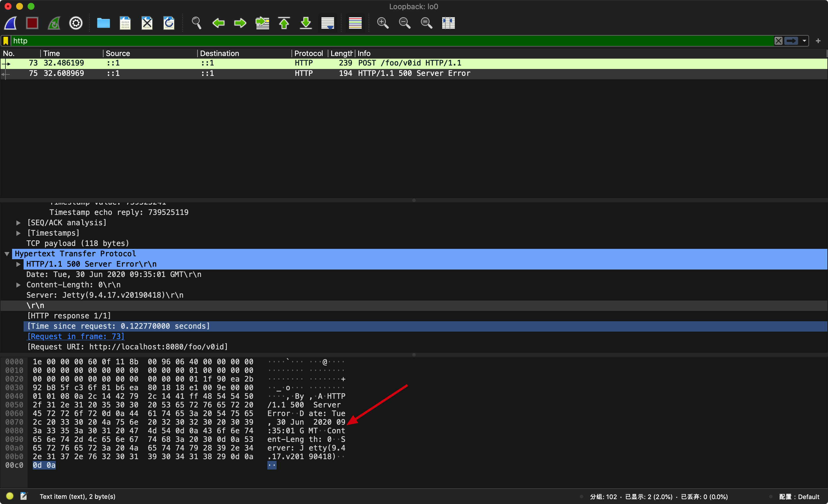
Task: Follow the Request in frame: 73 link
Action: (x=76, y=336)
